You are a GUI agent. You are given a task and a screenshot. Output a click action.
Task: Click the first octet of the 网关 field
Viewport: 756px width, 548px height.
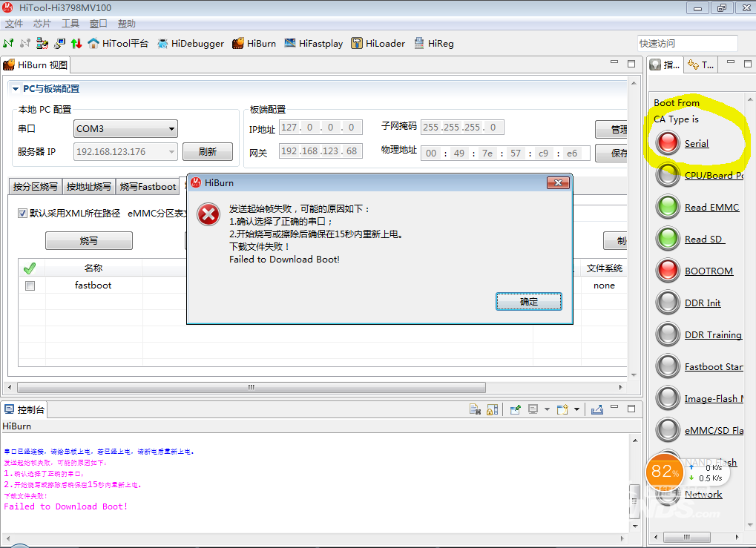tap(289, 151)
